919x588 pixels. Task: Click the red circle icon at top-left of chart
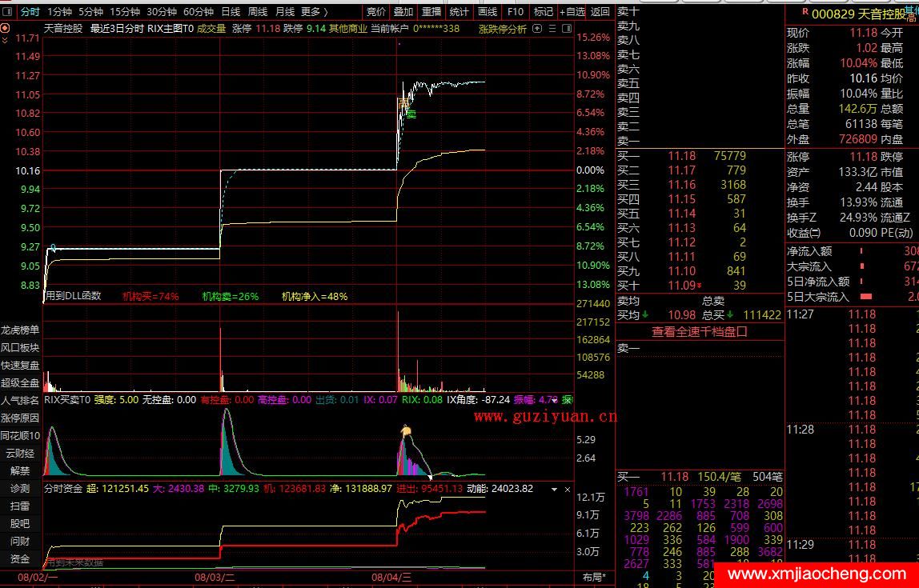click(6, 28)
